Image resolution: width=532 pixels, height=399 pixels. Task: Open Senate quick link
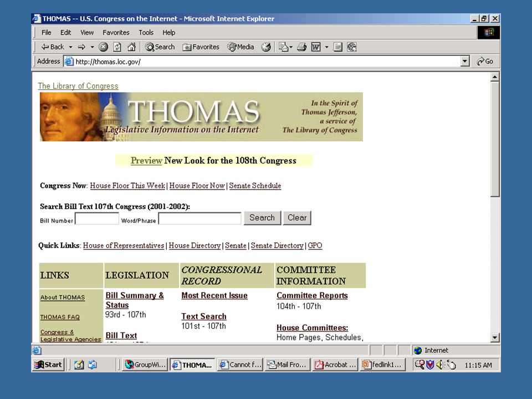tap(236, 245)
